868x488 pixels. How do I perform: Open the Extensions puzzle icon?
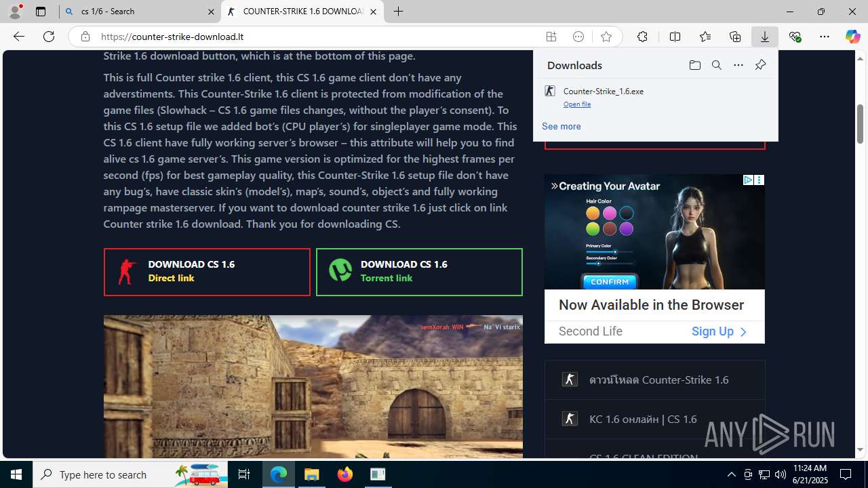click(642, 37)
